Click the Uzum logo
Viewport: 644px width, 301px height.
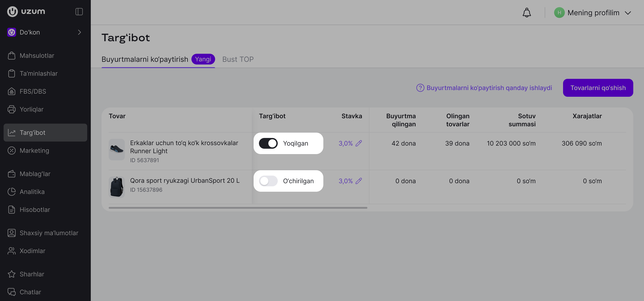(x=26, y=11)
